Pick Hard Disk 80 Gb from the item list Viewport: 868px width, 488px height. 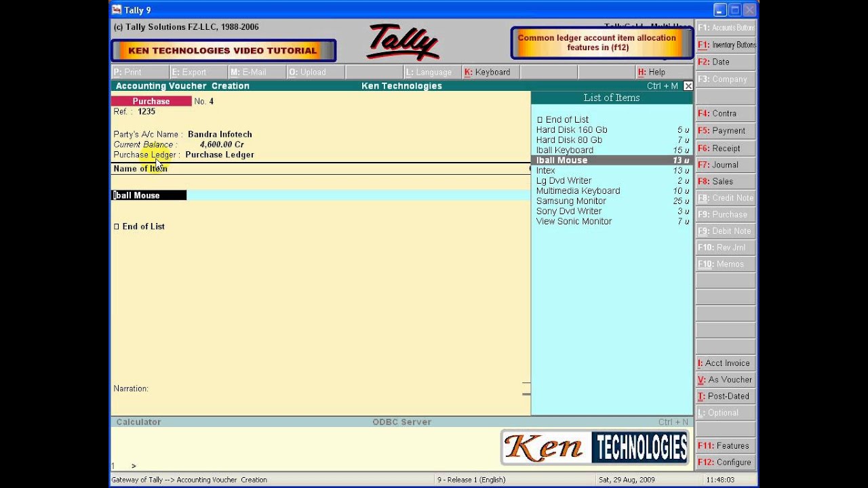point(612,140)
